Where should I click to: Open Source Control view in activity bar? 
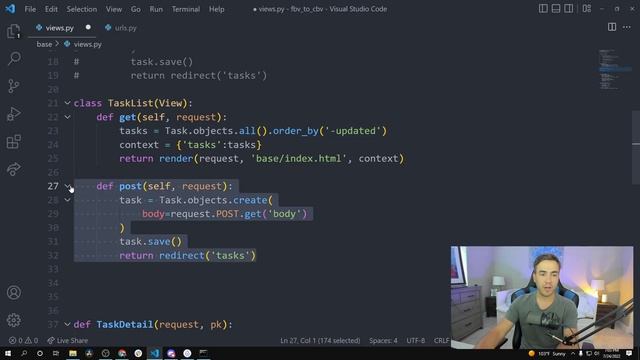13,86
